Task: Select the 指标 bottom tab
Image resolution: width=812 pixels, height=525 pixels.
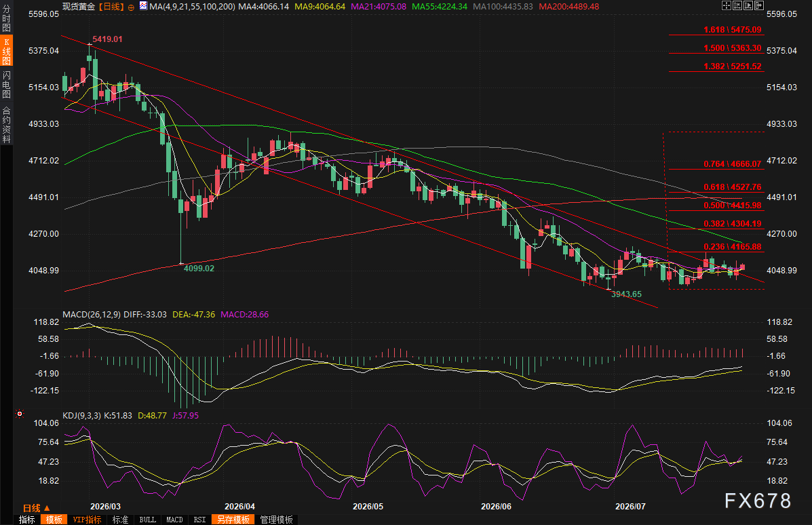Action: (26, 520)
